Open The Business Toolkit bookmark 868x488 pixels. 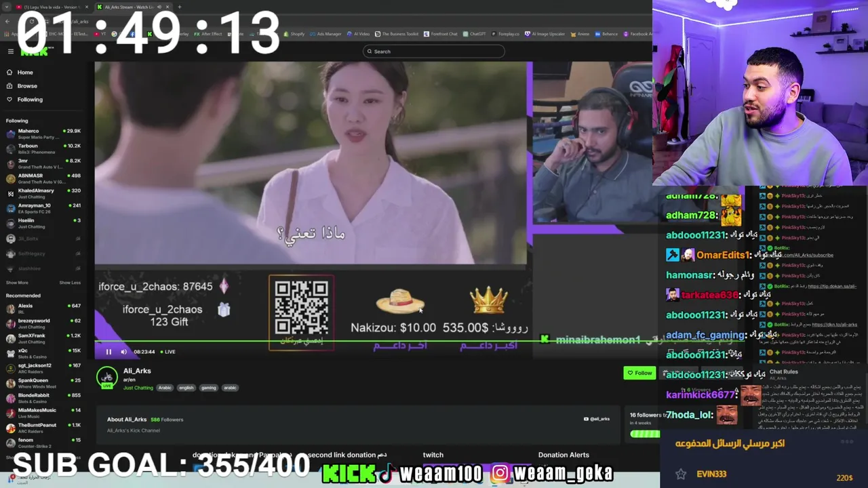pyautogui.click(x=397, y=34)
